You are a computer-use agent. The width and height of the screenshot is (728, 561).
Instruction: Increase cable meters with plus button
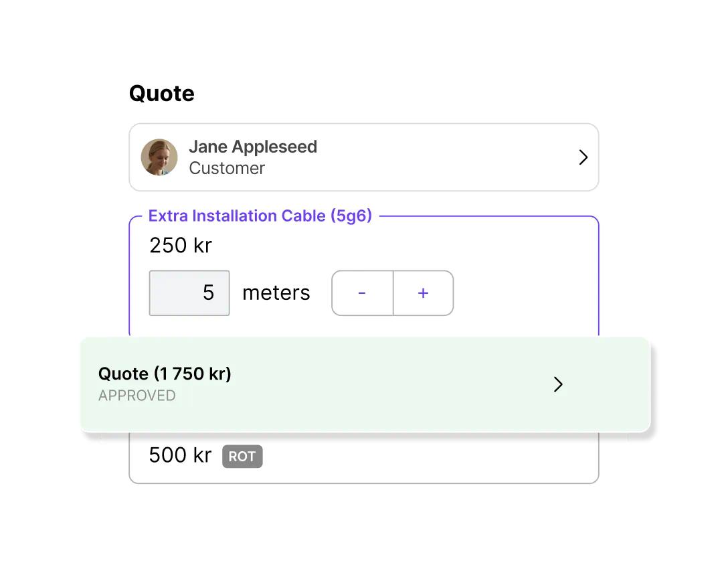[x=424, y=293]
